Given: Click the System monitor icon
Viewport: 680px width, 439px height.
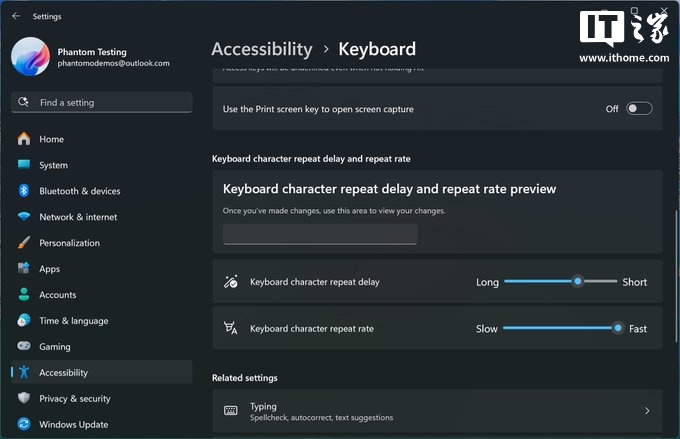Looking at the screenshot, I should (x=24, y=165).
